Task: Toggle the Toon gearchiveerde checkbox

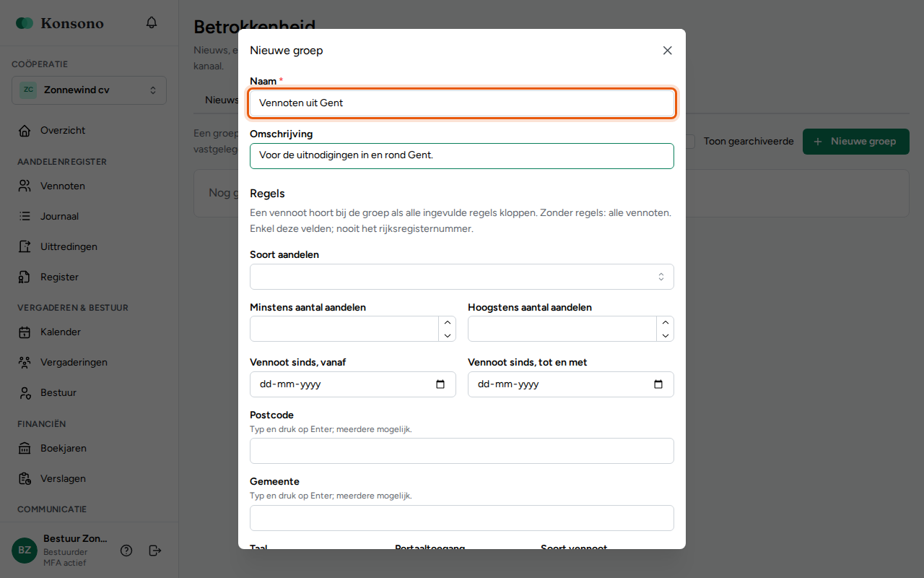Action: [691, 142]
